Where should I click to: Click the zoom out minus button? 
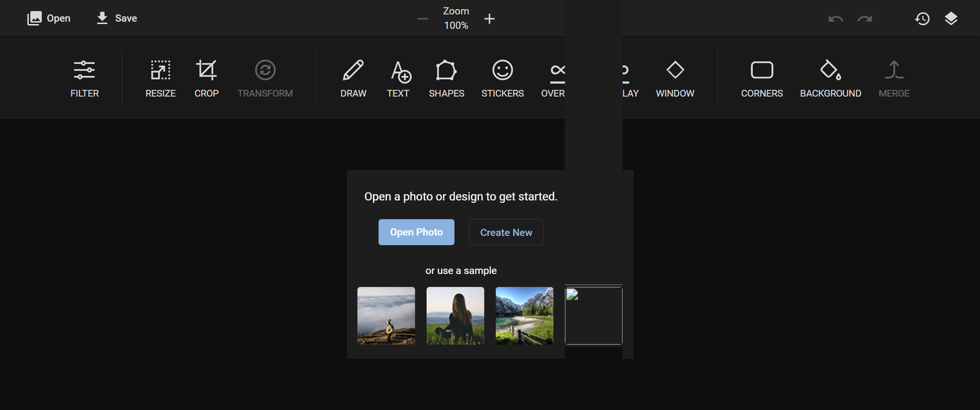pyautogui.click(x=423, y=19)
